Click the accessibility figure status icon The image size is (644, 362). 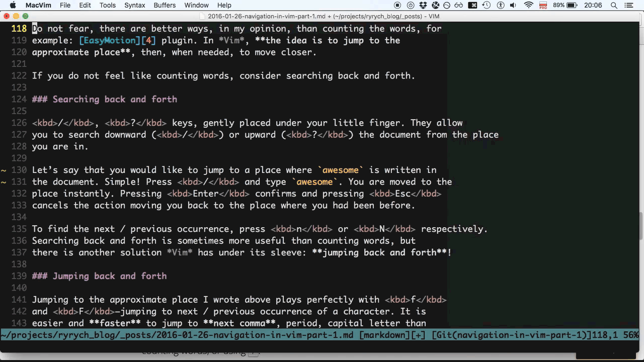coord(501,6)
